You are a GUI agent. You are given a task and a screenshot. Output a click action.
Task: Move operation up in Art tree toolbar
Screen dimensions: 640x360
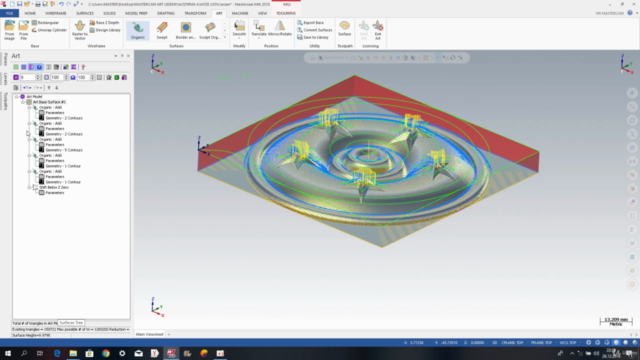[49, 88]
